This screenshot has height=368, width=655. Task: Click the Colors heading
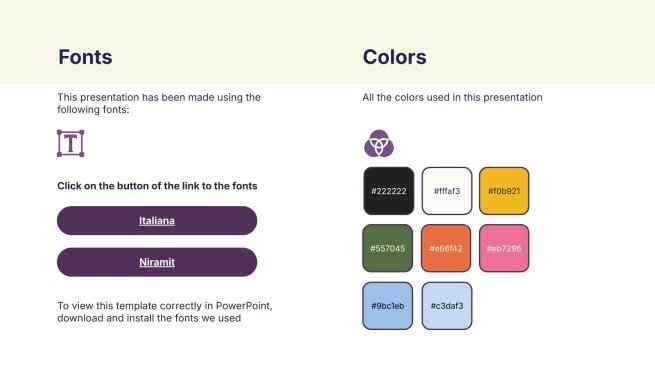coord(394,57)
